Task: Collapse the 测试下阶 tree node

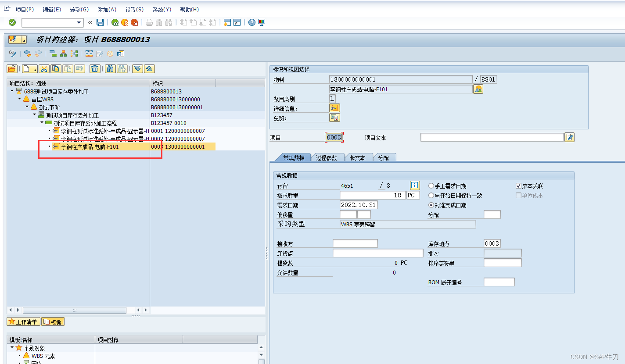Action: coord(27,107)
